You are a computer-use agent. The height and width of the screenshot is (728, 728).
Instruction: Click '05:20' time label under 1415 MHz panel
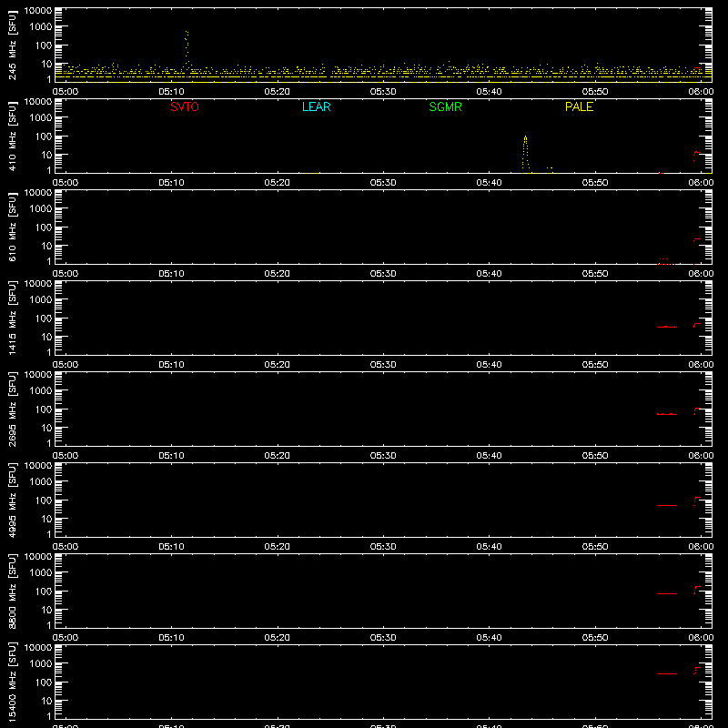pos(278,365)
